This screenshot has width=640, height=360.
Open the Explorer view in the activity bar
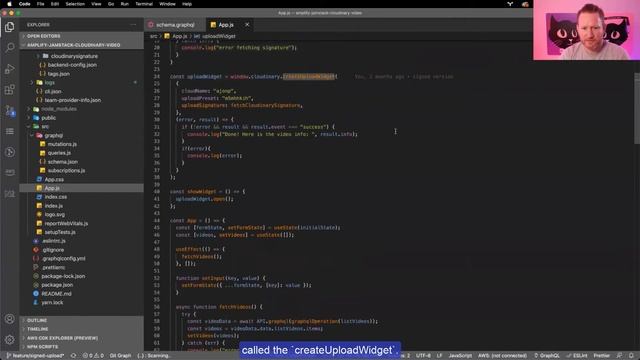tap(9, 27)
